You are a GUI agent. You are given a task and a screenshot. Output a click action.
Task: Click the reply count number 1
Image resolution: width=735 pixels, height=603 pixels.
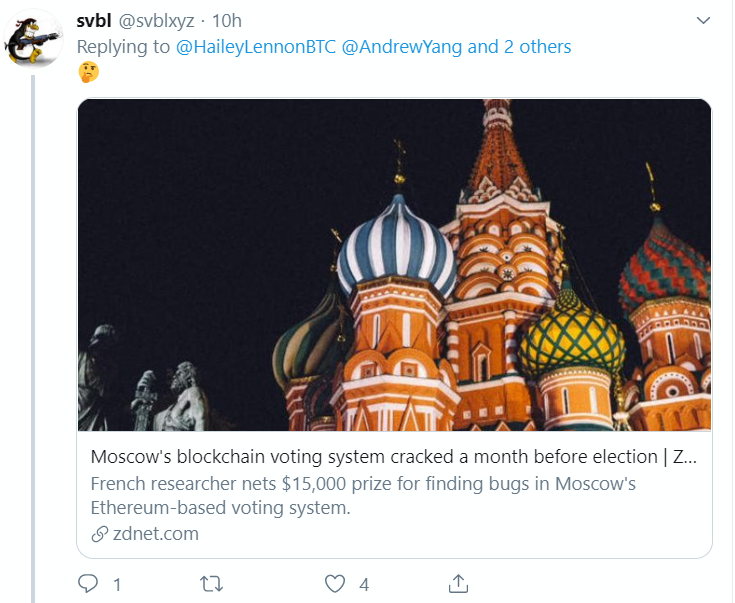coord(117,585)
